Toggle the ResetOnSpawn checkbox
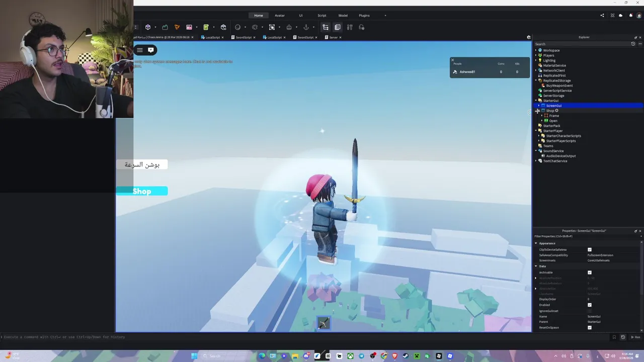This screenshot has width=644, height=362. pyautogui.click(x=590, y=327)
